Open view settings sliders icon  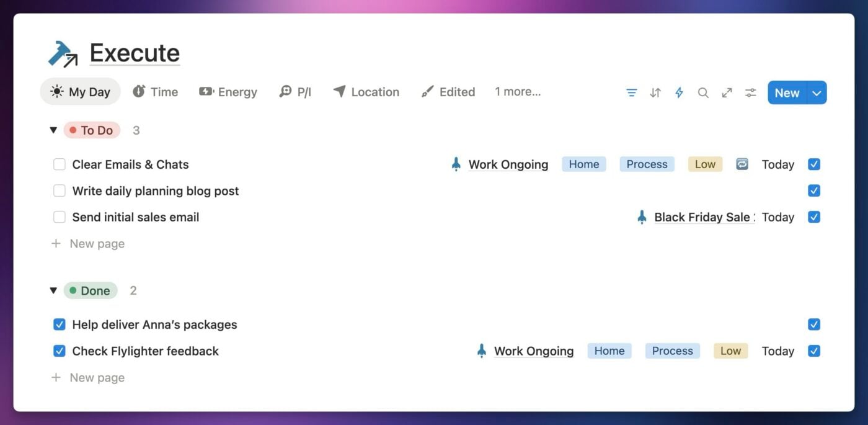point(751,93)
